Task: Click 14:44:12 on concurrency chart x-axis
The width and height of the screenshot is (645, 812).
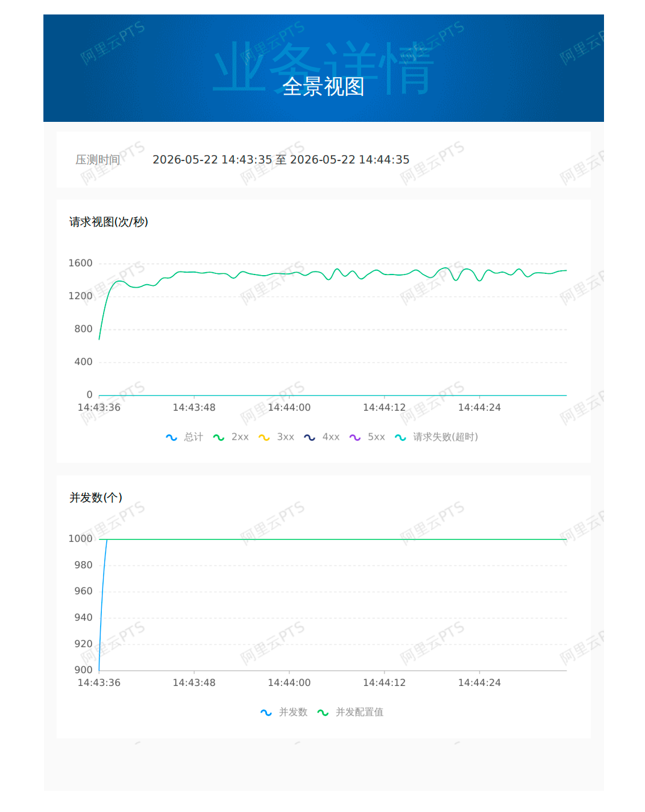Action: point(385,682)
